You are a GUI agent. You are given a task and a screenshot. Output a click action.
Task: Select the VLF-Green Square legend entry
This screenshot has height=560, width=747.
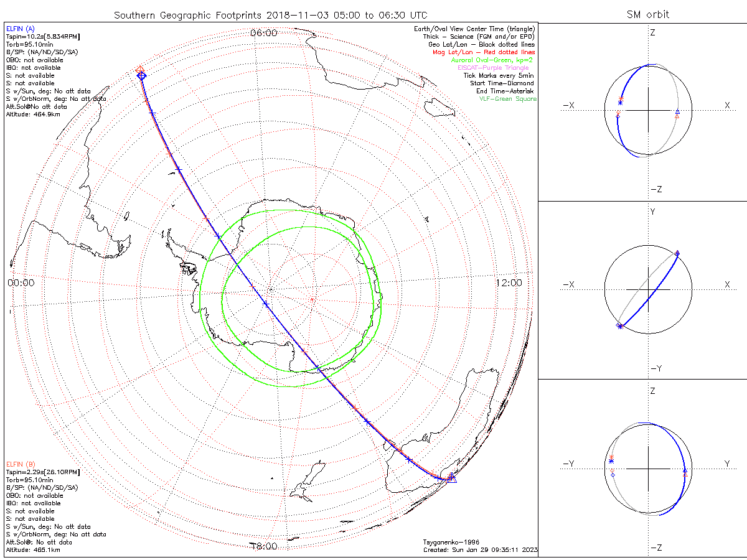(x=507, y=99)
